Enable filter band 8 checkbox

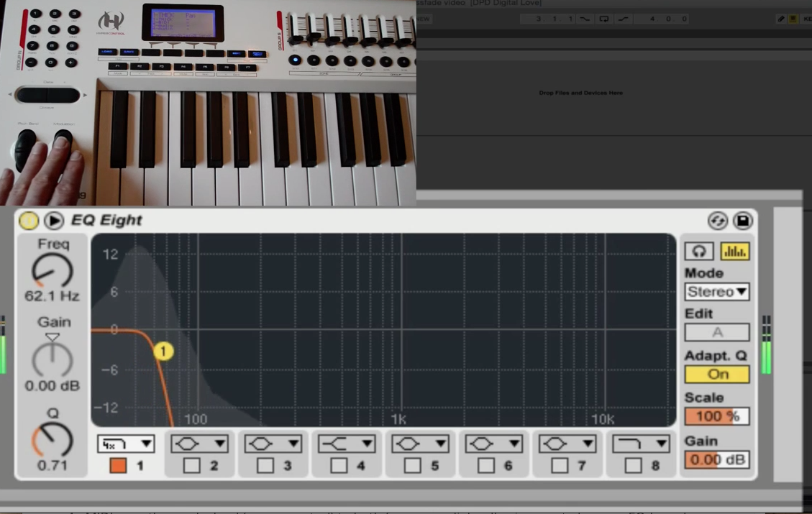point(633,466)
